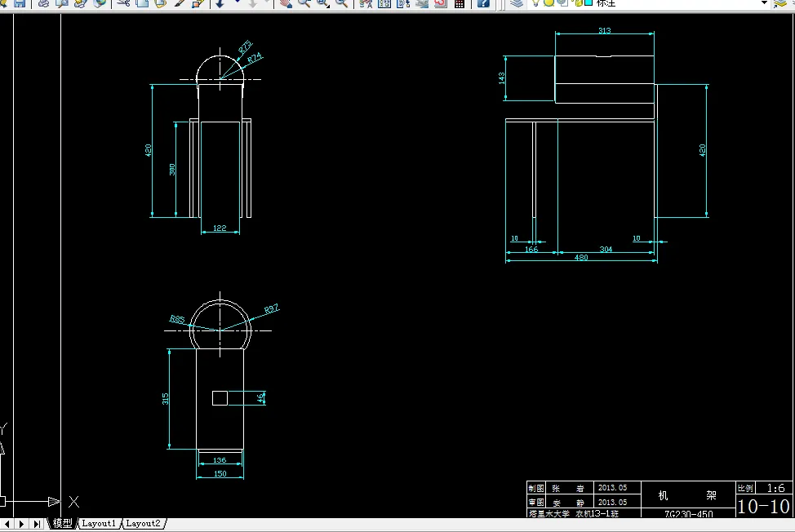The height and width of the screenshot is (532, 795).
Task: Toggle the layer viewport freeze icon
Action: [562, 2]
